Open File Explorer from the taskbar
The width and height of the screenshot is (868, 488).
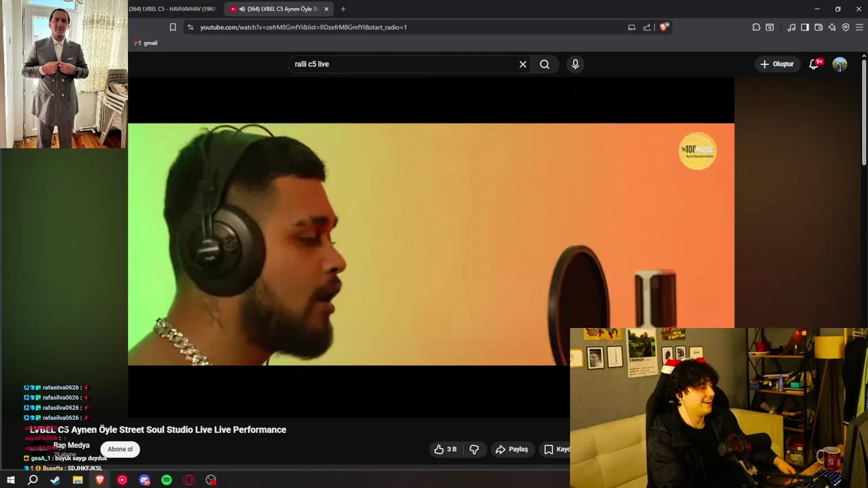(77, 480)
